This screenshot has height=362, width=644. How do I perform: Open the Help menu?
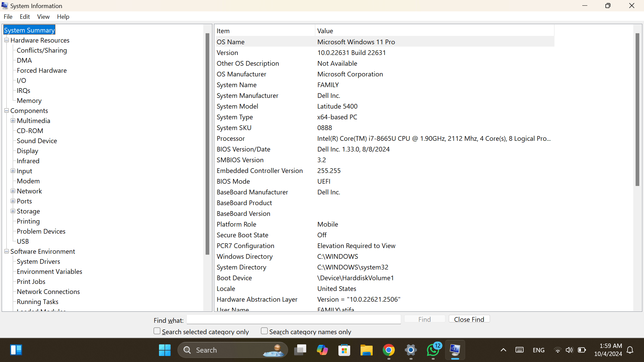pyautogui.click(x=63, y=16)
